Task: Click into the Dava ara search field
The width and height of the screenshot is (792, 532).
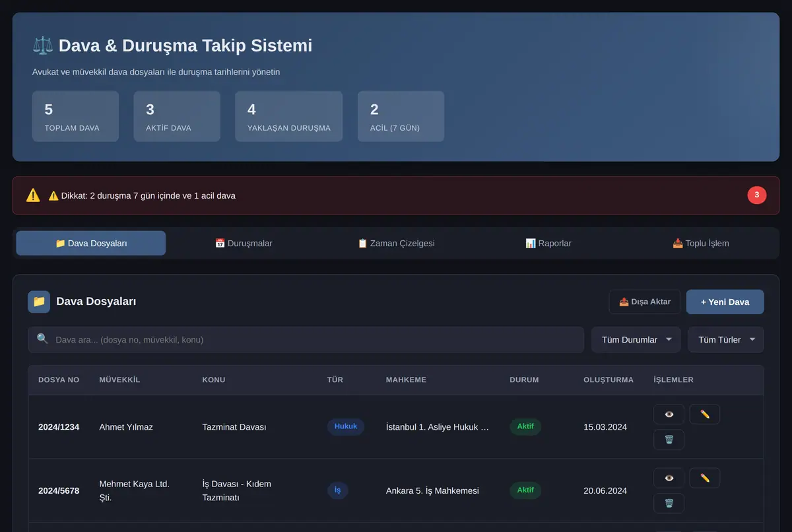Action: [306, 340]
